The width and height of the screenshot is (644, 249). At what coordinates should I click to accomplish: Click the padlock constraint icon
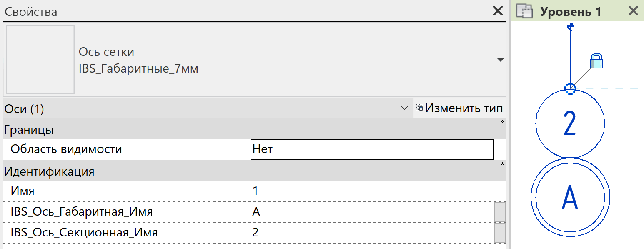tap(596, 61)
